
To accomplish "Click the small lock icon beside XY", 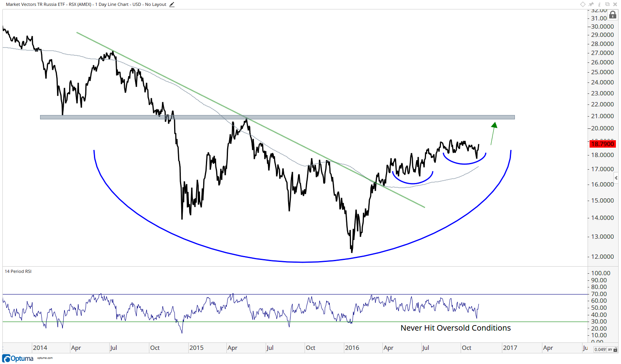I will coord(615,349).
